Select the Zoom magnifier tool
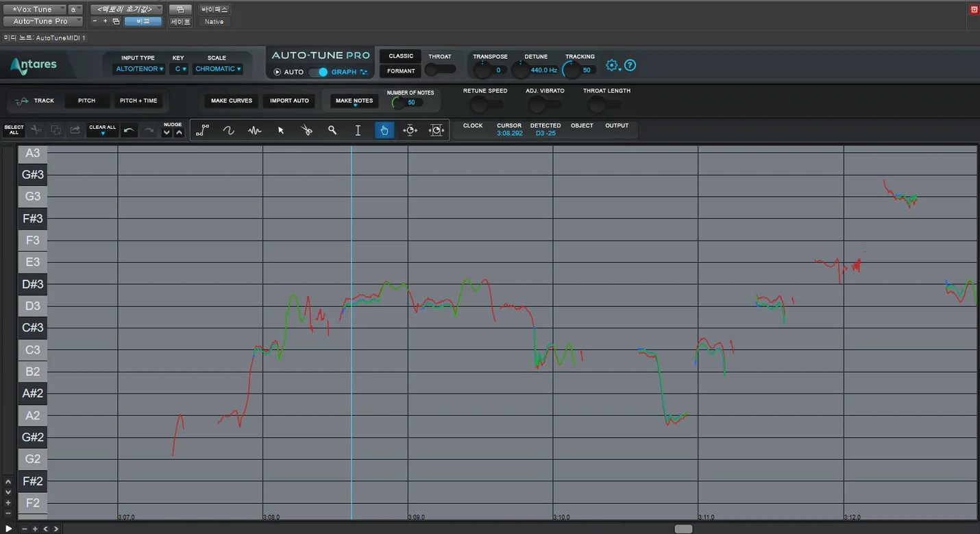The width and height of the screenshot is (980, 534). (332, 130)
